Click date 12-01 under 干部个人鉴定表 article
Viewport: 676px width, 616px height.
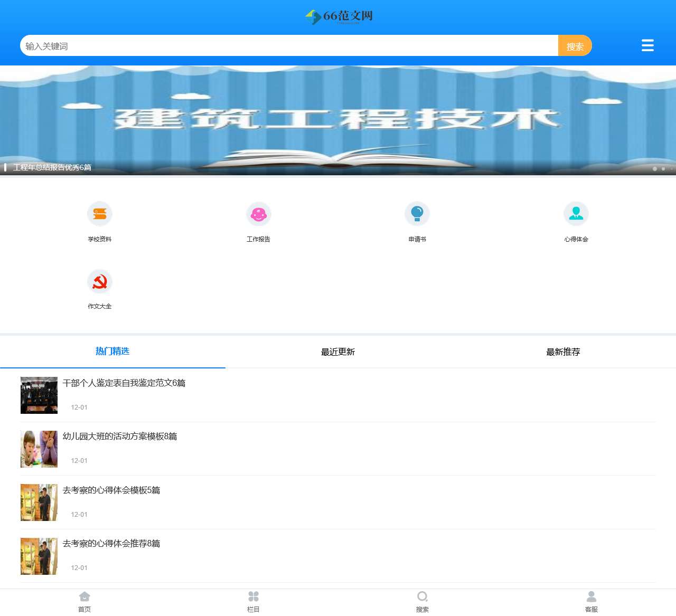point(79,407)
